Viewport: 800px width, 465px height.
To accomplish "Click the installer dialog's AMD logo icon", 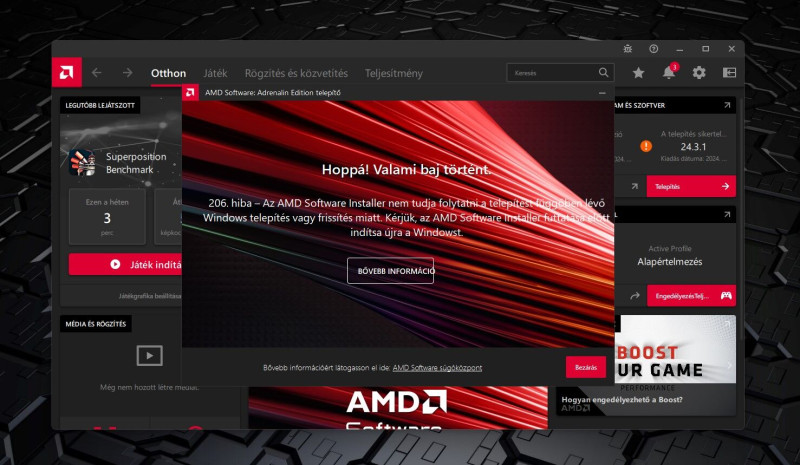I will [190, 92].
